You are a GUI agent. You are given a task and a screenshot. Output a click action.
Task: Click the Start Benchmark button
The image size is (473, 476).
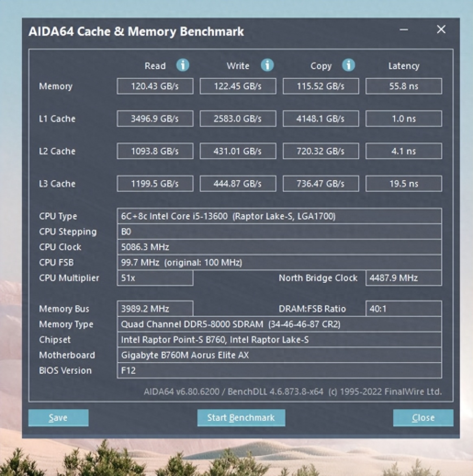coord(241,418)
